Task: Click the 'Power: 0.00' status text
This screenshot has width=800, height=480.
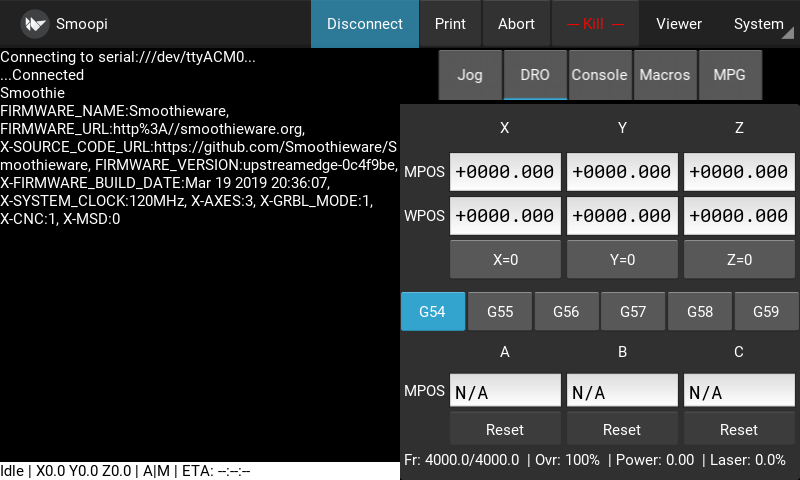Action: (x=655, y=460)
